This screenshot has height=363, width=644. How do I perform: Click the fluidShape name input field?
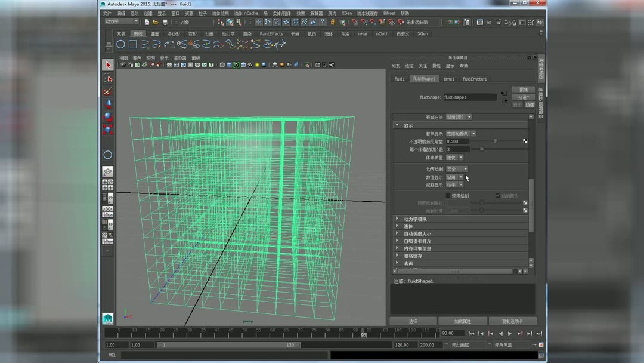click(x=470, y=97)
